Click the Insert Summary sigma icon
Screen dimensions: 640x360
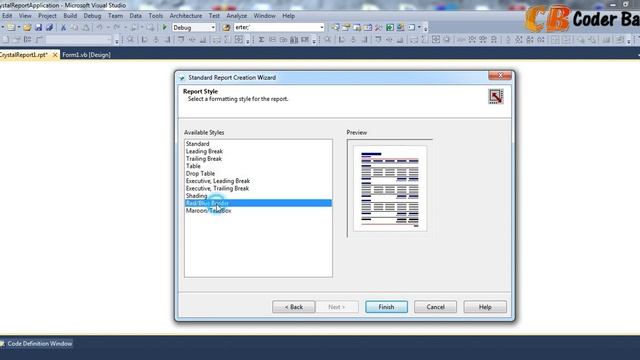pos(261,40)
